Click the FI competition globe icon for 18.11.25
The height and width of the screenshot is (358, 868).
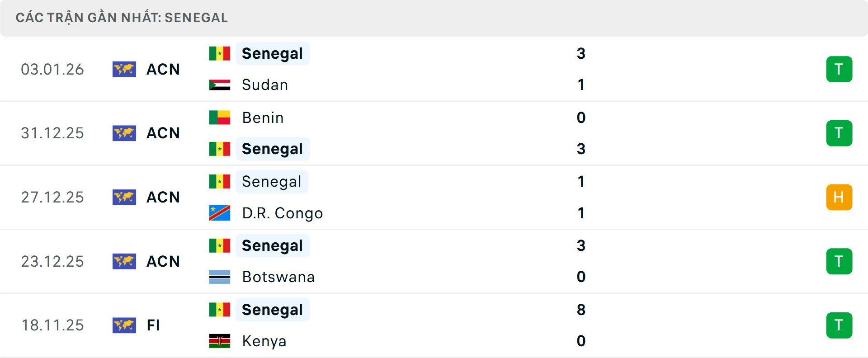point(124,325)
